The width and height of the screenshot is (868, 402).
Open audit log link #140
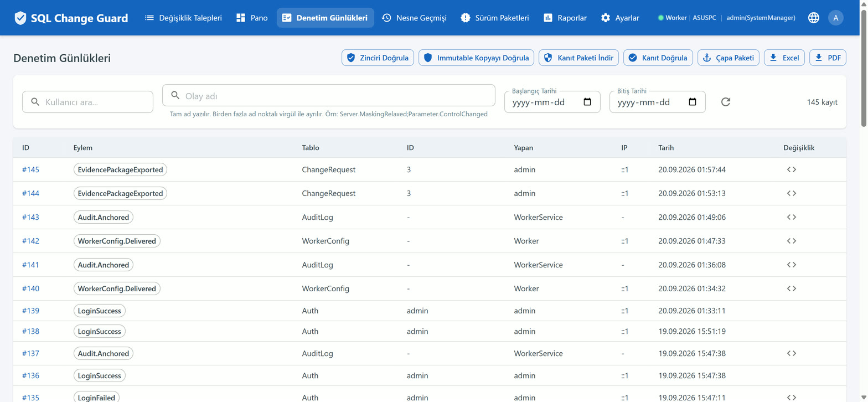point(30,288)
